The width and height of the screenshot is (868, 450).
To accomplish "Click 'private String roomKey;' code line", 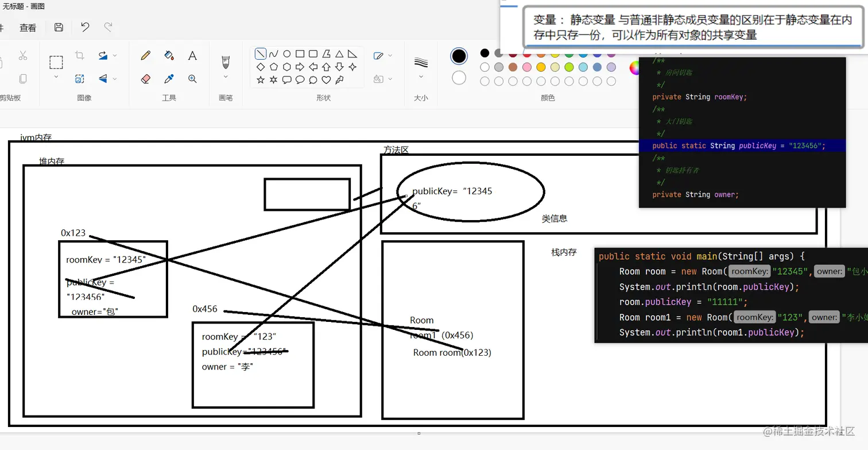I will 700,97.
